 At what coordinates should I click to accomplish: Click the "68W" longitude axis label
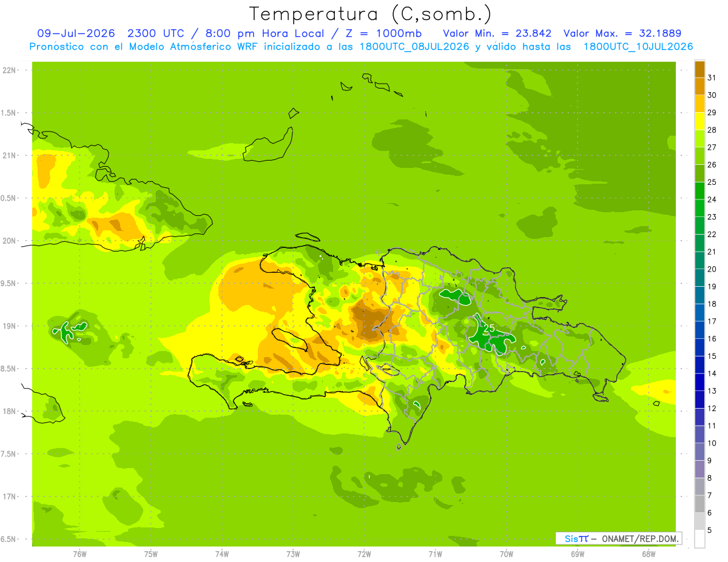click(x=649, y=554)
